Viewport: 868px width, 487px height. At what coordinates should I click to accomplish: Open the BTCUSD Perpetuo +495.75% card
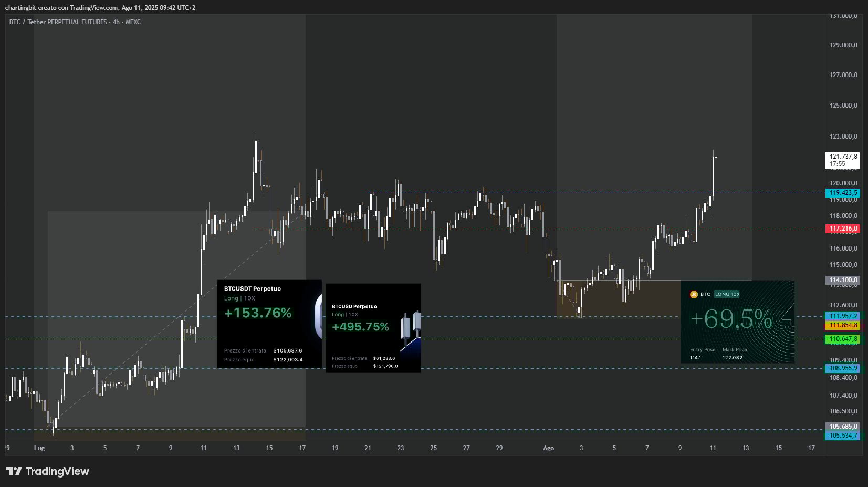(373, 328)
